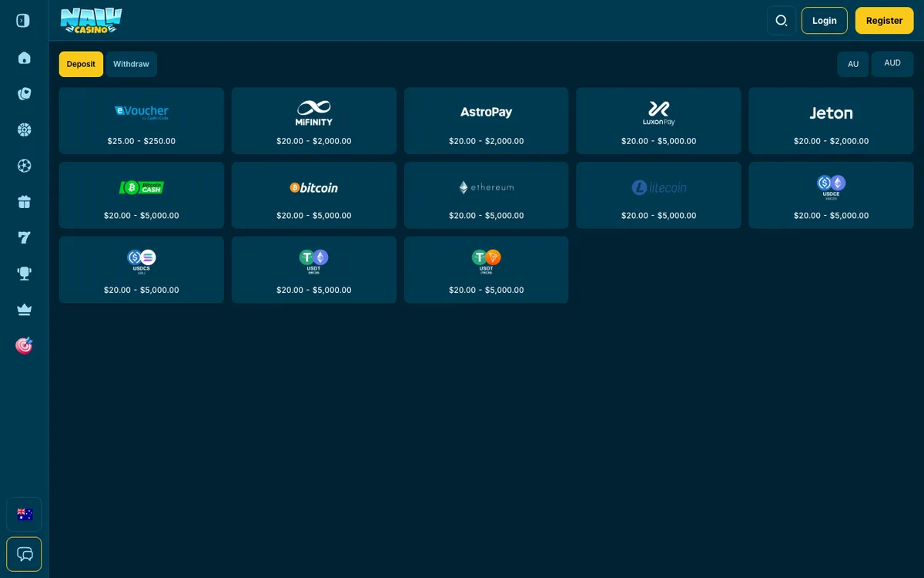Viewport: 924px width, 578px height.
Task: Click the search magnifier icon
Action: (782, 21)
